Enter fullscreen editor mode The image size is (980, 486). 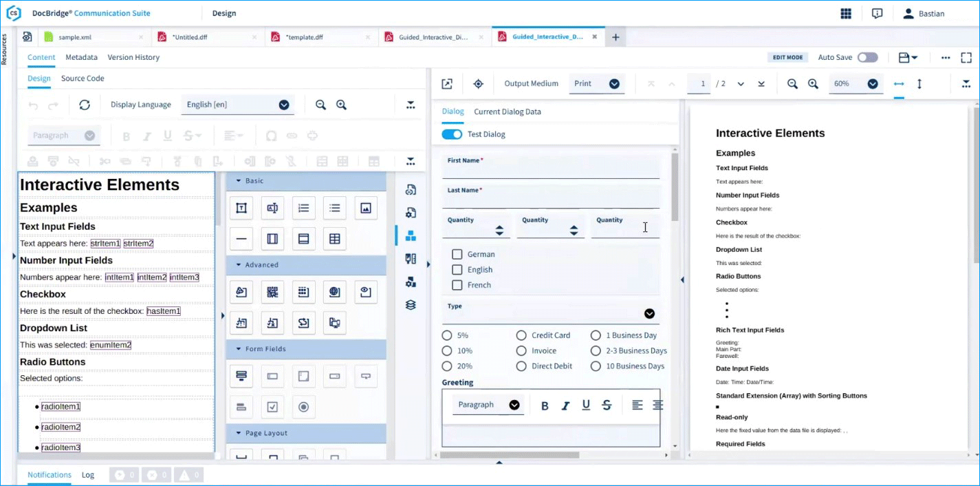click(x=967, y=57)
